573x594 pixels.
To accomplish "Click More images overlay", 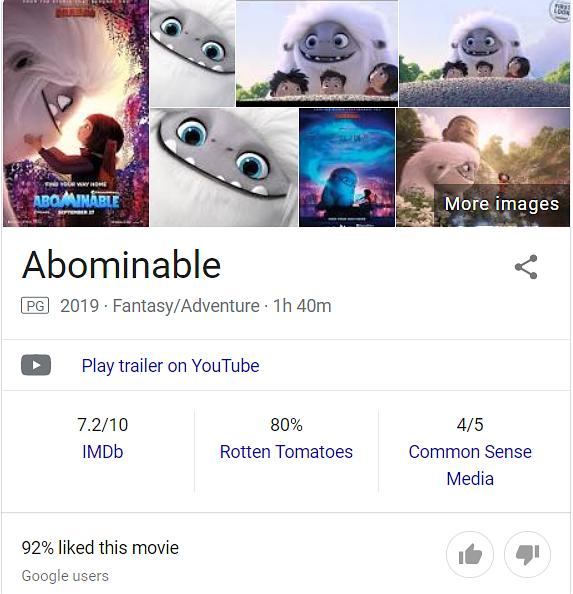I will [x=501, y=204].
